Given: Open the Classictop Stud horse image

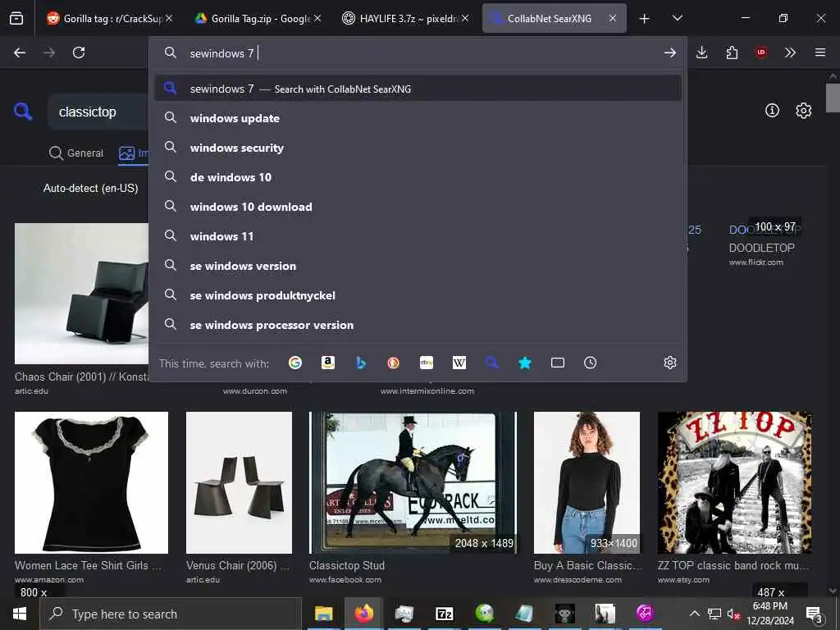Looking at the screenshot, I should click(x=413, y=482).
